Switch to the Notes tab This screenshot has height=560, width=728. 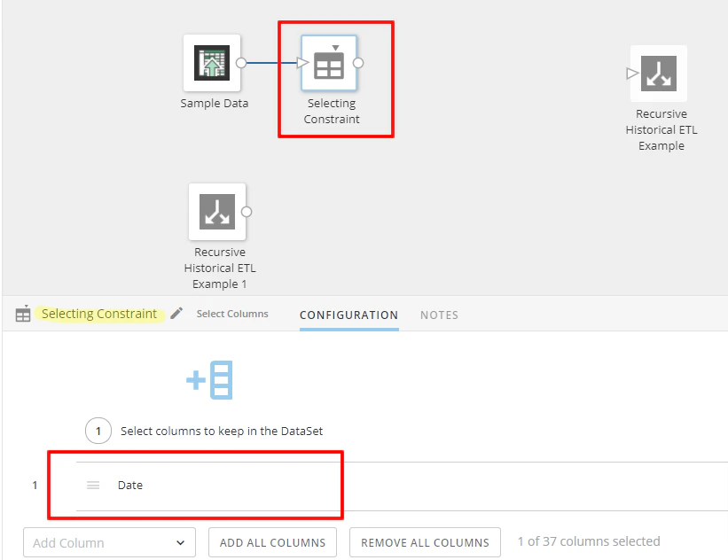[439, 315]
